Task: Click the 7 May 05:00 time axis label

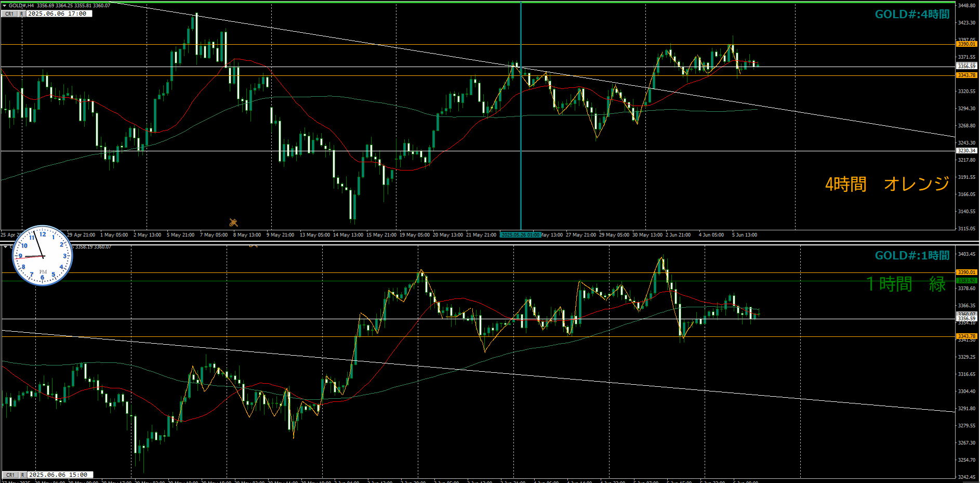Action: coord(214,235)
